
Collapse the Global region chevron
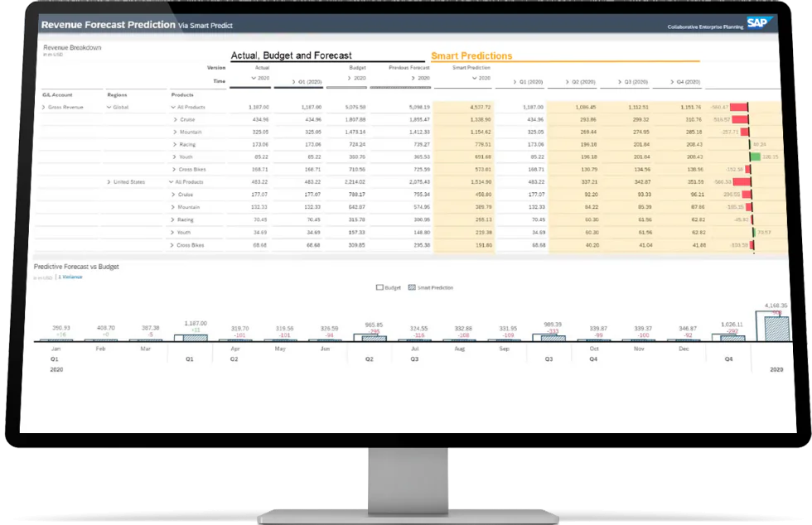click(109, 107)
